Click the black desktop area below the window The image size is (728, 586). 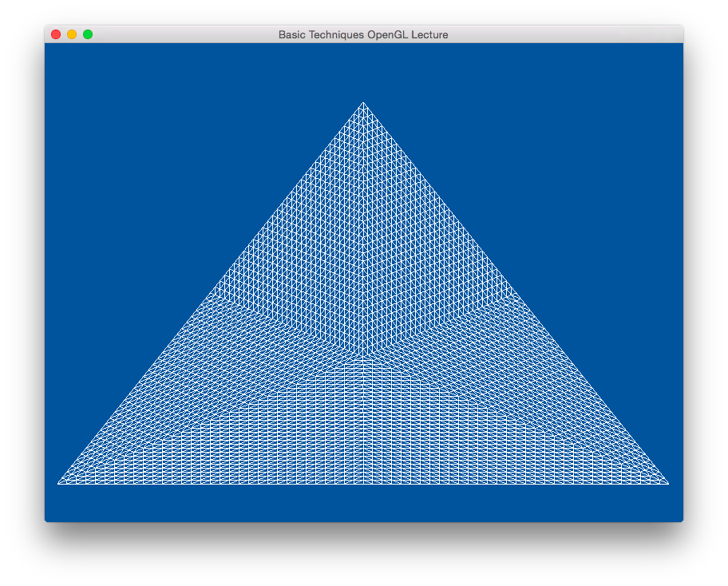click(363, 555)
